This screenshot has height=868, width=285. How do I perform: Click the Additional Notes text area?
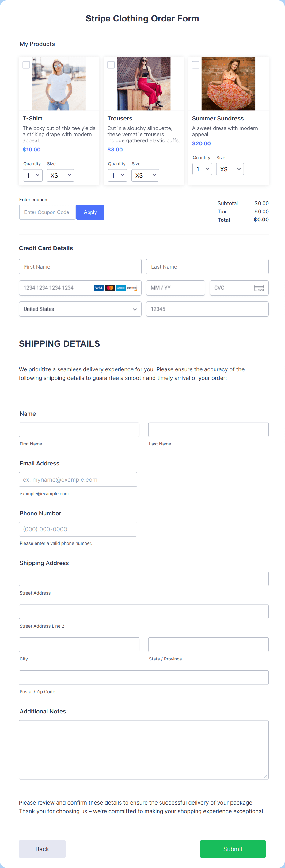(143, 749)
